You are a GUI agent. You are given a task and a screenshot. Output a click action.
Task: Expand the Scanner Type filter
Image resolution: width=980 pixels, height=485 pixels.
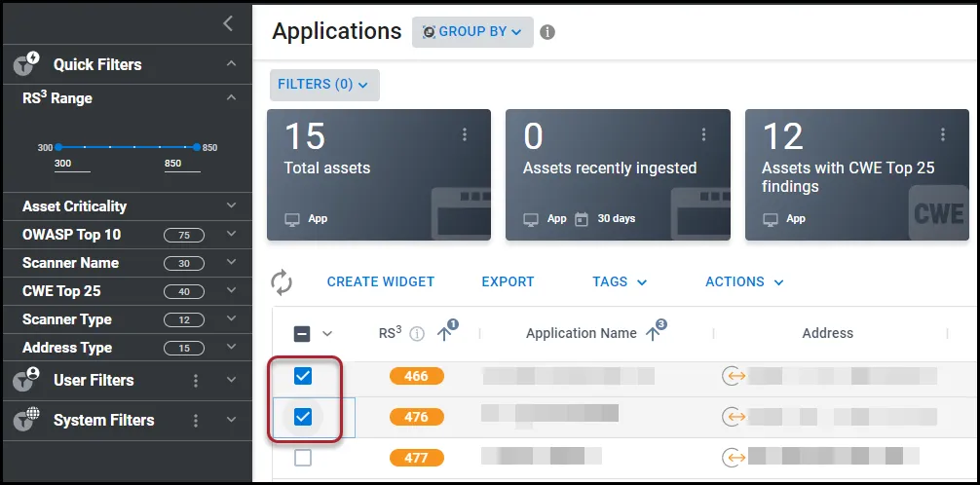[x=231, y=318]
